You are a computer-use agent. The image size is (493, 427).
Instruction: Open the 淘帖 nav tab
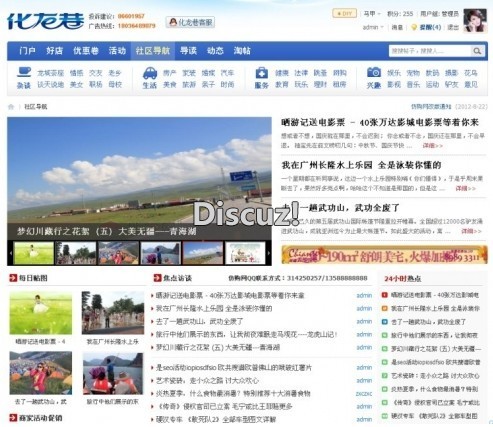(x=242, y=51)
